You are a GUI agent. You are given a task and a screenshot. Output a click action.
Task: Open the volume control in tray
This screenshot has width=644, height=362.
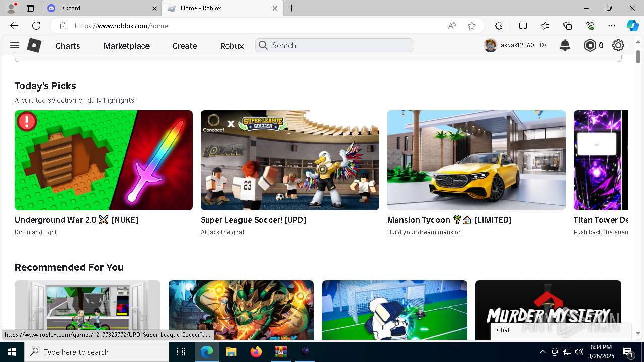pyautogui.click(x=579, y=352)
